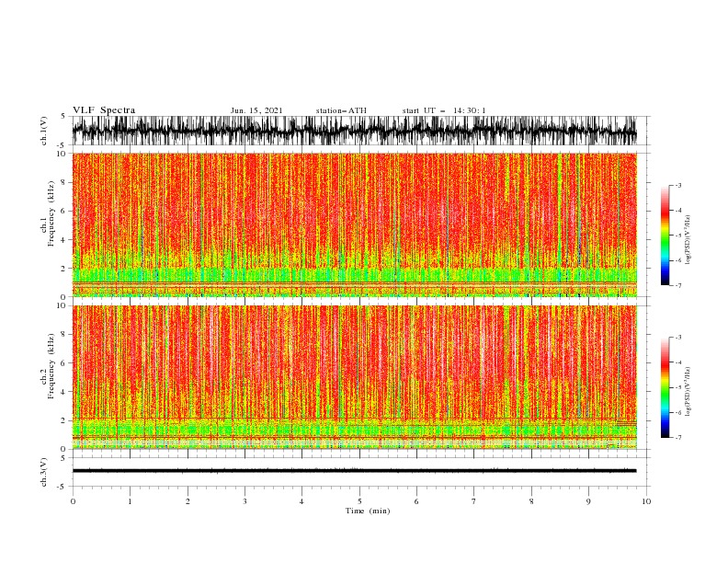Click the ch.1 frequency tick label "6"
This screenshot has height=563, width=728.
coord(63,211)
